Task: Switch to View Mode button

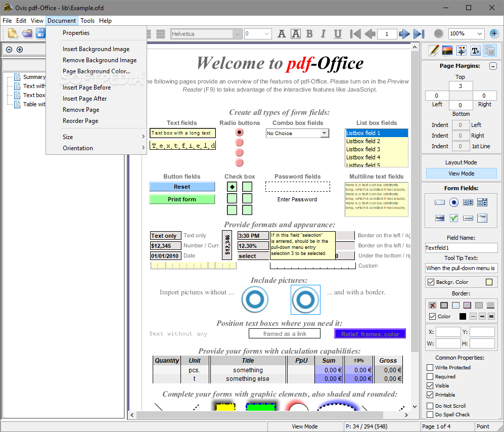Action: pyautogui.click(x=461, y=174)
